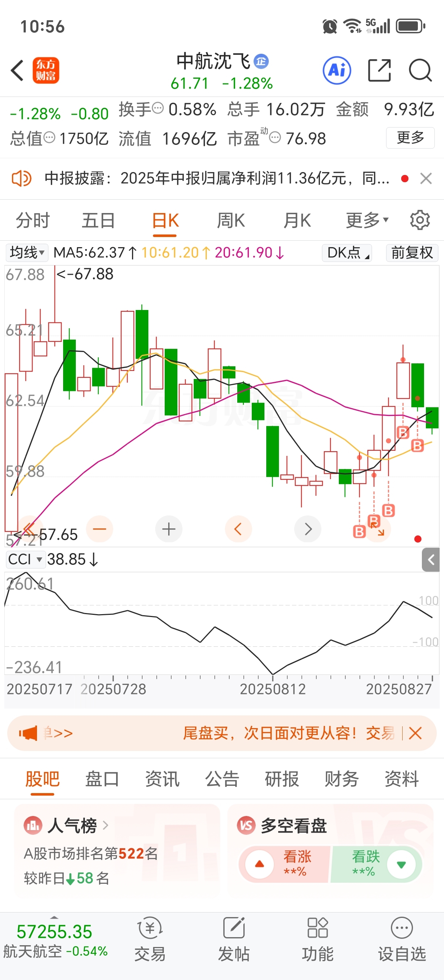The width and height of the screenshot is (444, 980).
Task: Tap the A股市场排名第522名 text
Action: click(90, 854)
